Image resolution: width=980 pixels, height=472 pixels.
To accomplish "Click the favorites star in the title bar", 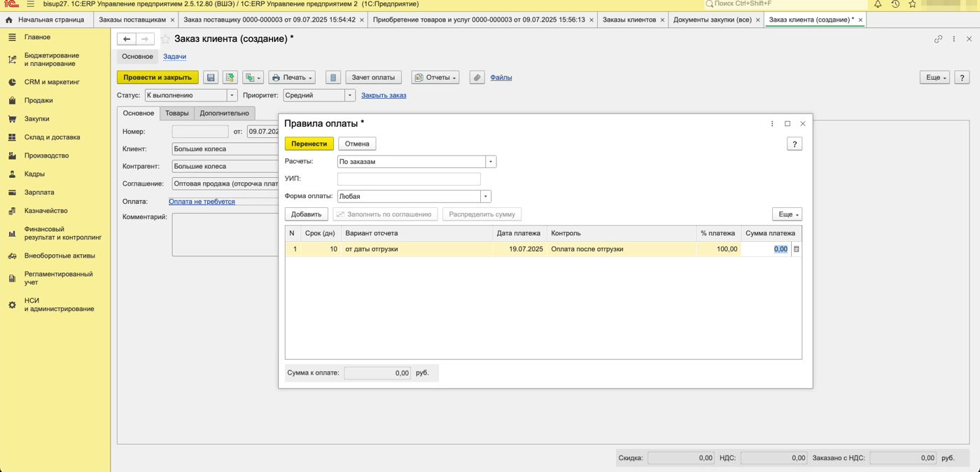I will (x=912, y=4).
